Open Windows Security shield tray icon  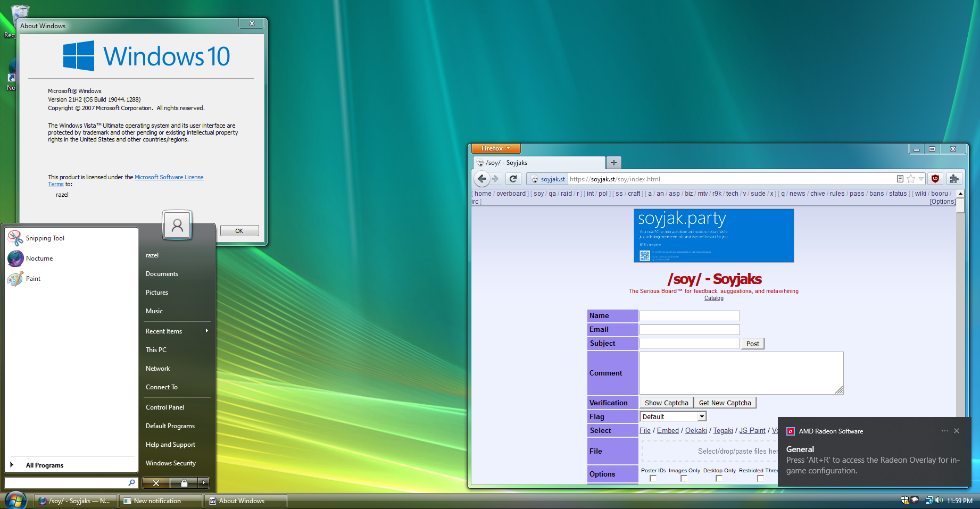click(x=904, y=500)
